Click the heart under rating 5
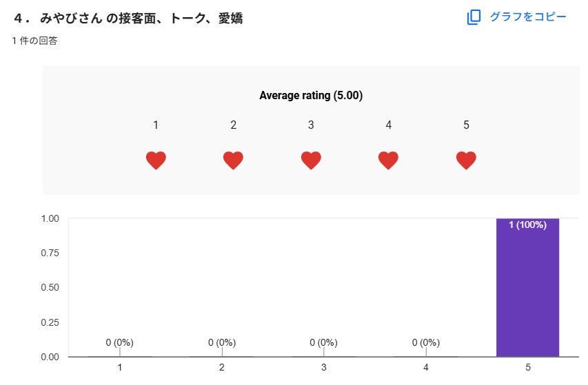The width and height of the screenshot is (588, 385). [x=467, y=160]
